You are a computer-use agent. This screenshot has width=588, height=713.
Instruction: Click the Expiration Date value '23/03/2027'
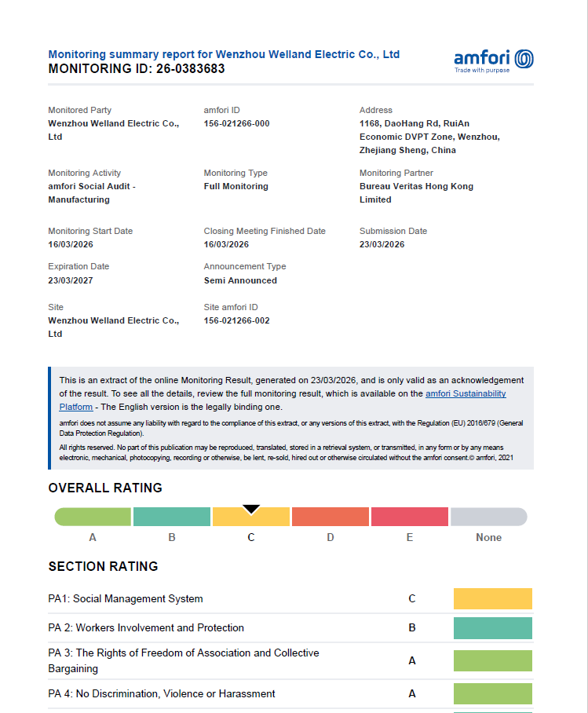tap(71, 280)
